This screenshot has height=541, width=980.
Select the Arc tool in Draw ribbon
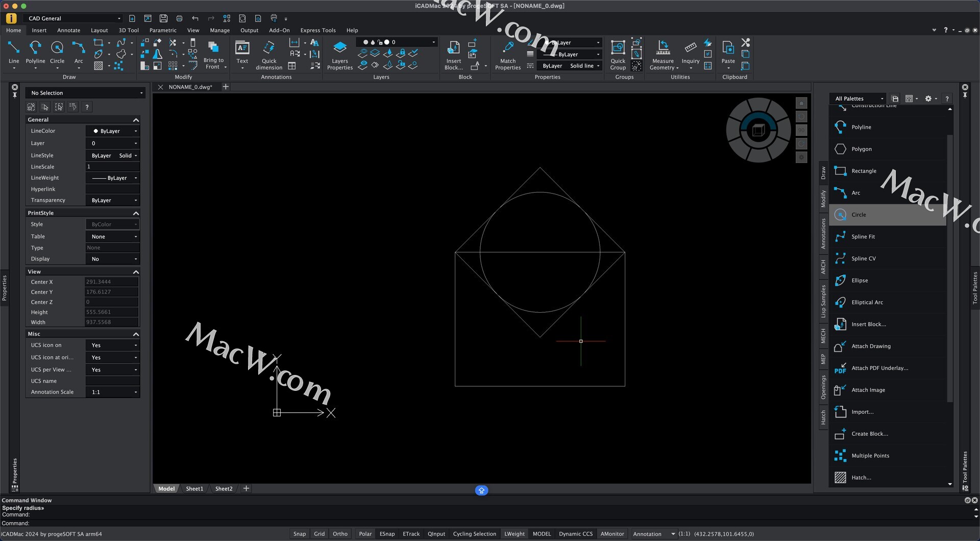coord(79,52)
